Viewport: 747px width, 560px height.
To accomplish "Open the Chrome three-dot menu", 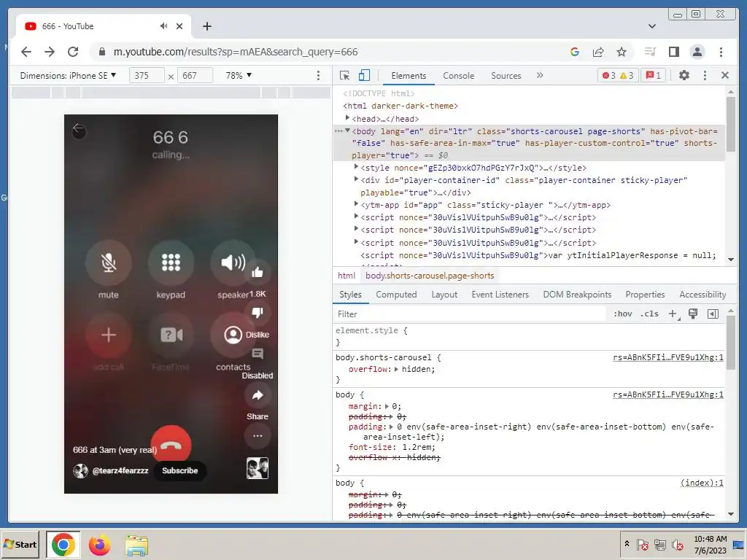I will 721,52.
